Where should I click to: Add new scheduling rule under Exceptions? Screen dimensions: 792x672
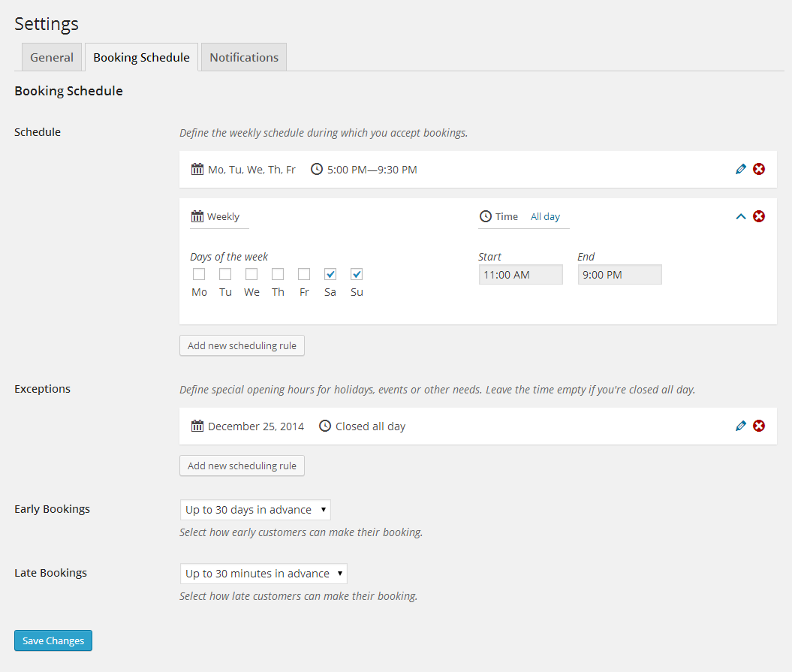click(242, 466)
